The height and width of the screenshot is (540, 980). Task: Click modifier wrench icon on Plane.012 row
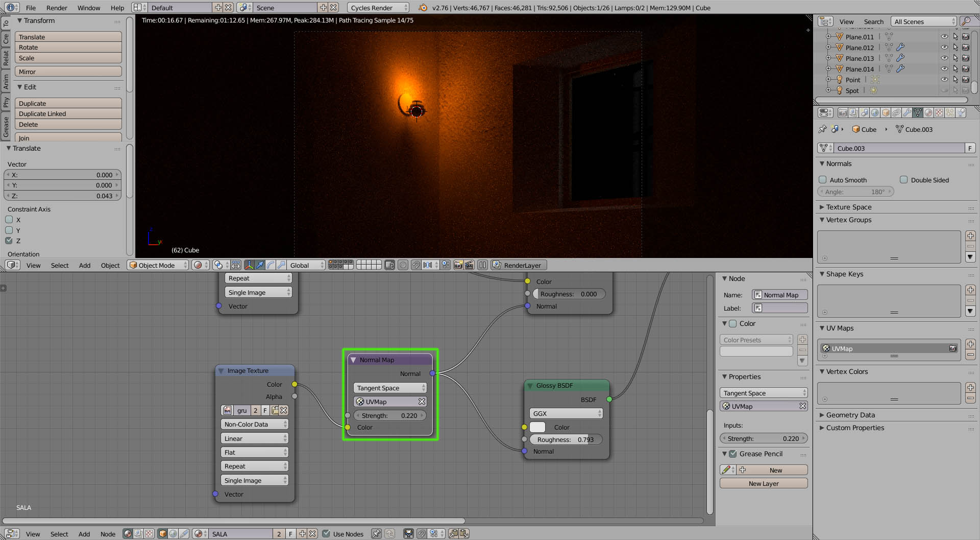900,48
